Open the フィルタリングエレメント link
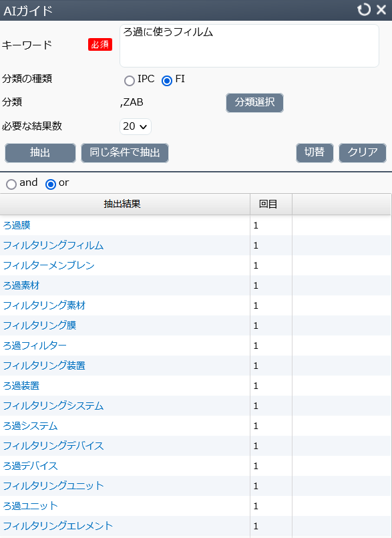This screenshot has width=392, height=538. (57, 526)
